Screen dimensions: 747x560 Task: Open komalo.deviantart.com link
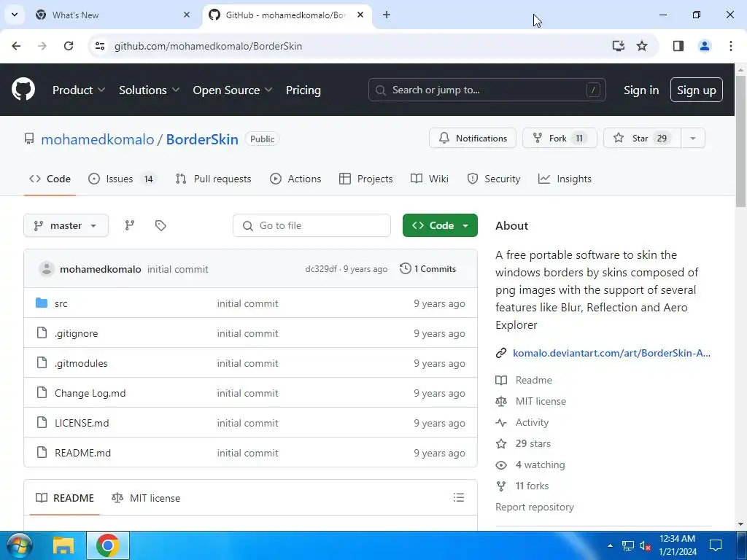[x=612, y=353]
